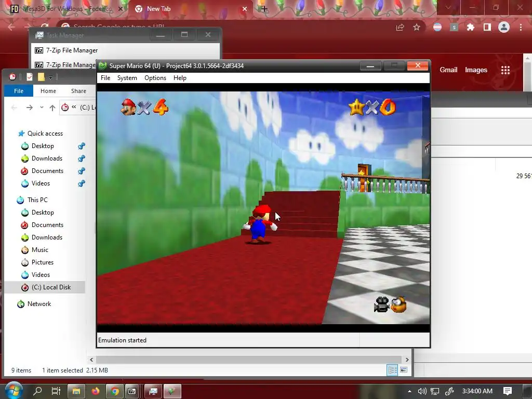Go forward in File Explorer
Viewport: 532px width, 399px height.
pyautogui.click(x=30, y=108)
